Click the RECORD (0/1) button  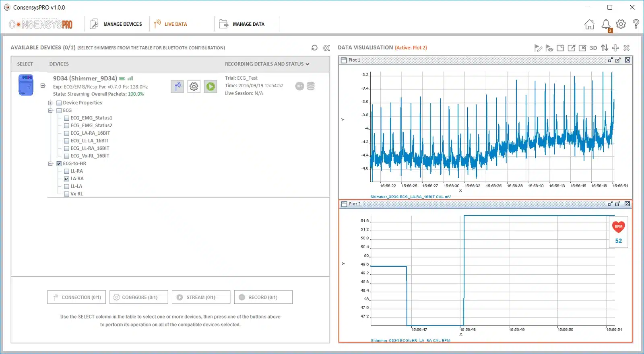pos(263,297)
